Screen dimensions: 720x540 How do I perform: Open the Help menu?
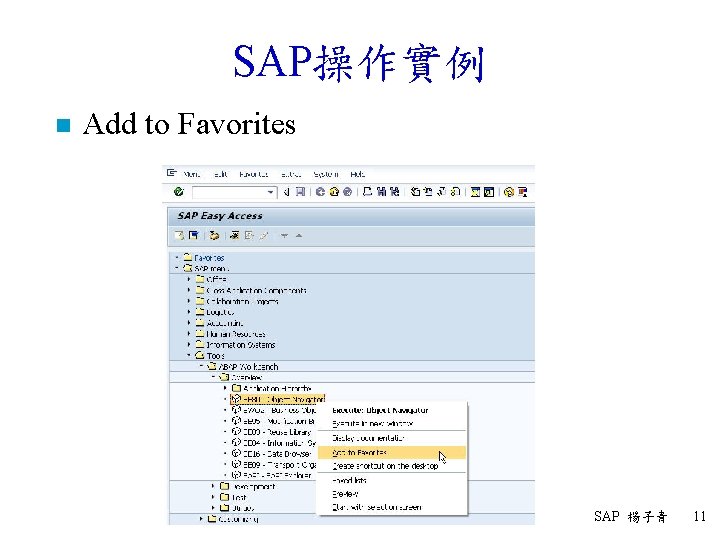tap(357, 174)
